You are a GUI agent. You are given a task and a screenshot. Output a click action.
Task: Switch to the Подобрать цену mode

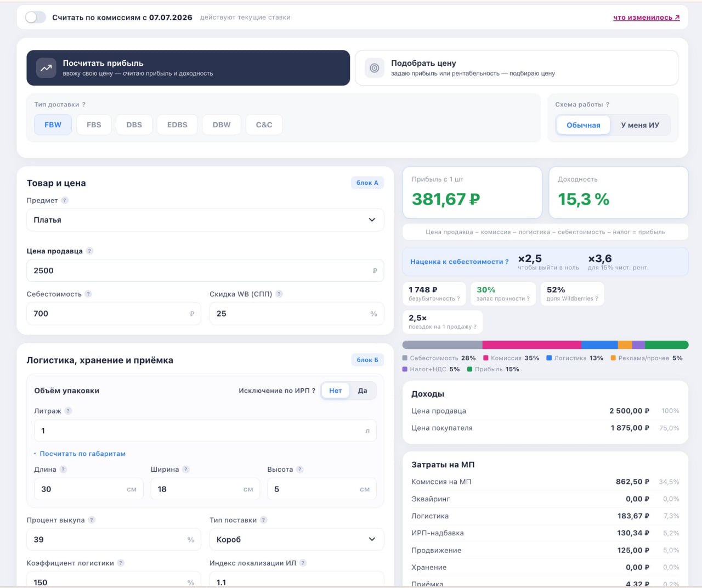coord(517,68)
